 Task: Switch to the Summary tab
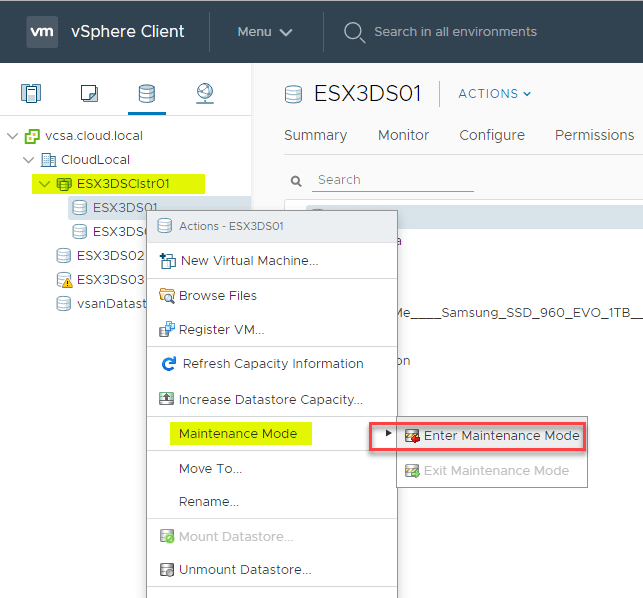315,135
